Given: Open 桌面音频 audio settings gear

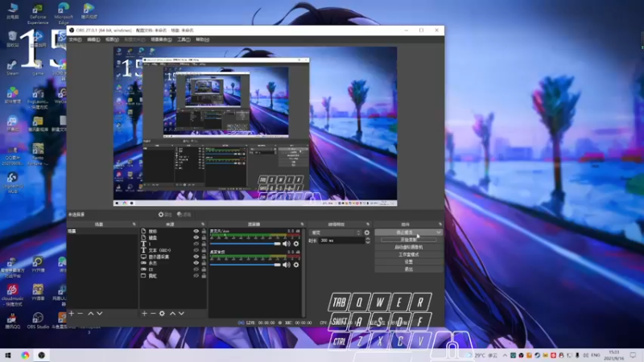Looking at the screenshot, I should (295, 264).
